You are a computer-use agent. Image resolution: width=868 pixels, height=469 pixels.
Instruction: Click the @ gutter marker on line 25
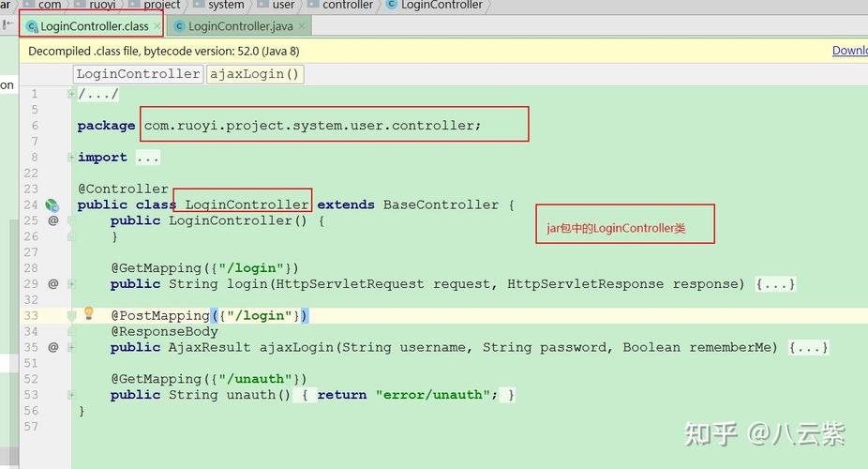click(53, 220)
